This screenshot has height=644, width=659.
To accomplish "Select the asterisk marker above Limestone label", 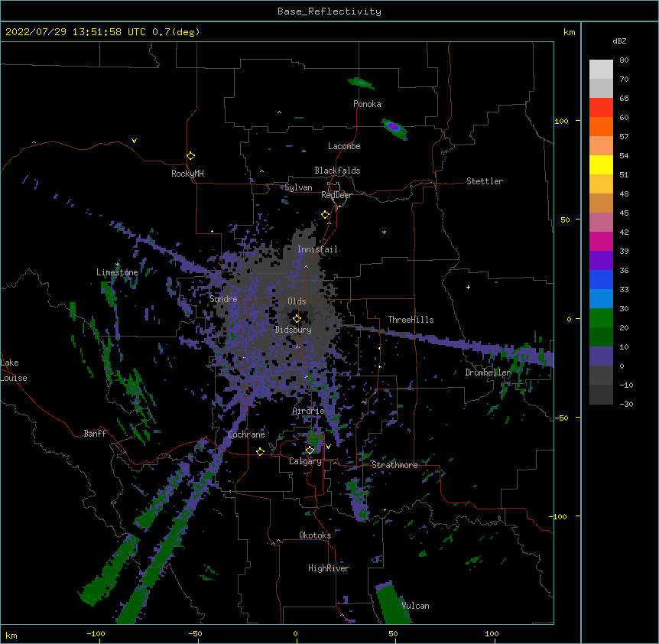I will pos(118,265).
